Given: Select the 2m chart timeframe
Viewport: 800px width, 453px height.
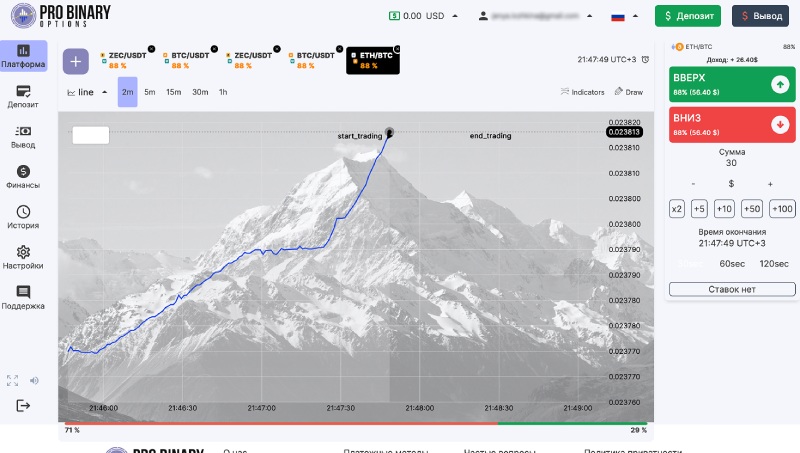Looking at the screenshot, I should click(128, 92).
